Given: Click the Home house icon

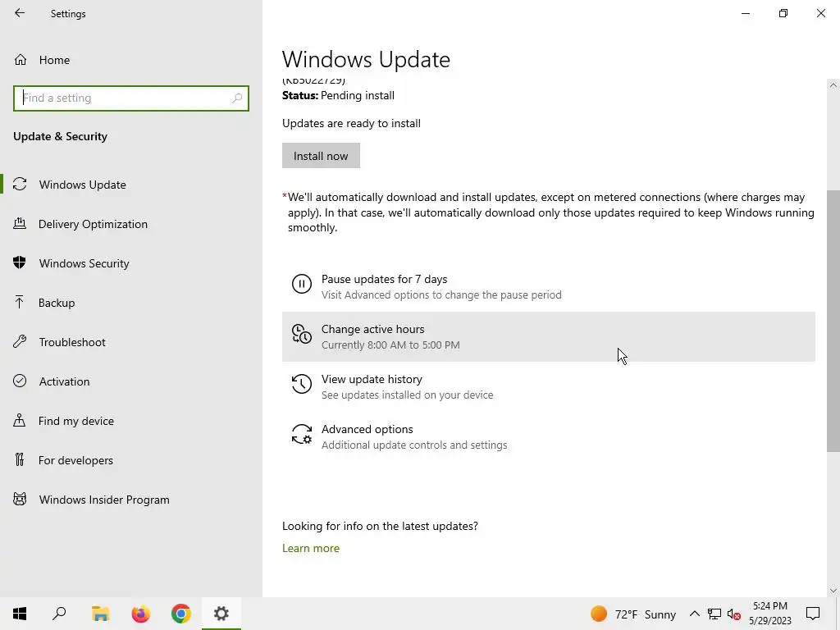Looking at the screenshot, I should pyautogui.click(x=21, y=59).
